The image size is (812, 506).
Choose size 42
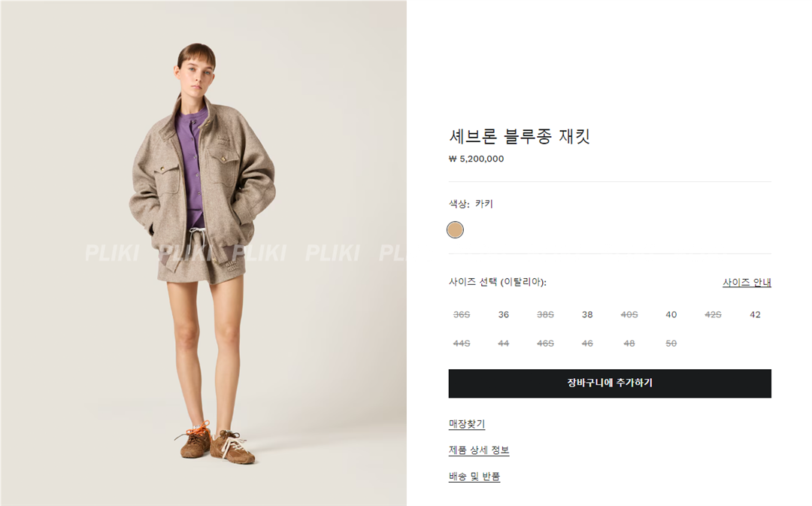point(755,314)
